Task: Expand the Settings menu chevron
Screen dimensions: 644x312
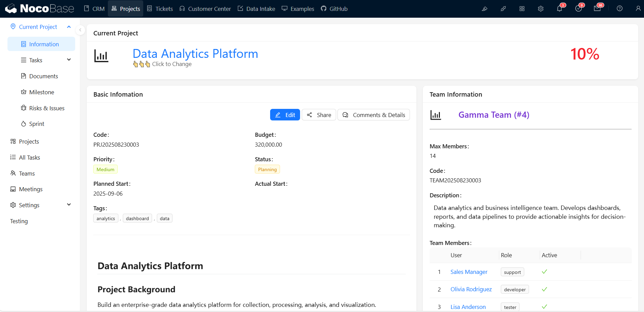Action: pyautogui.click(x=69, y=205)
